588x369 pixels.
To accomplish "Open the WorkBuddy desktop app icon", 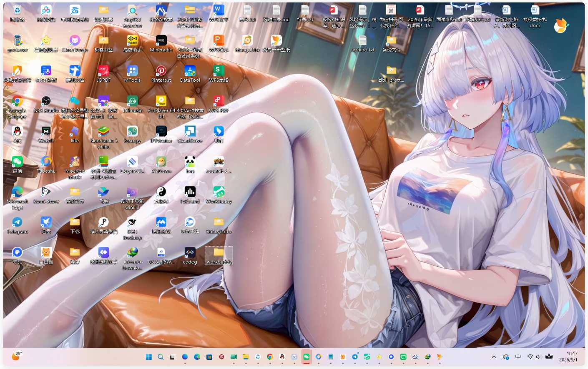I will 219,196.
